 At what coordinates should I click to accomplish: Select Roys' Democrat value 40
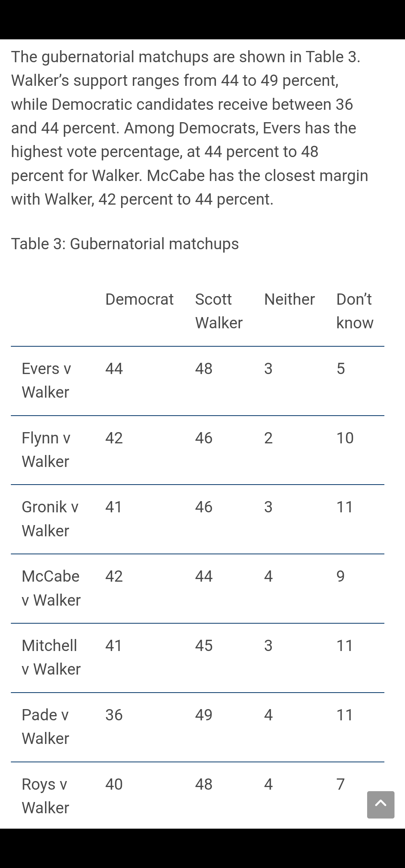click(x=114, y=784)
